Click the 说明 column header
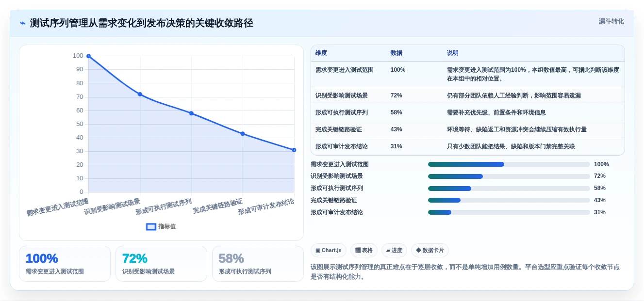This screenshot has height=301, width=644. pyautogui.click(x=453, y=53)
